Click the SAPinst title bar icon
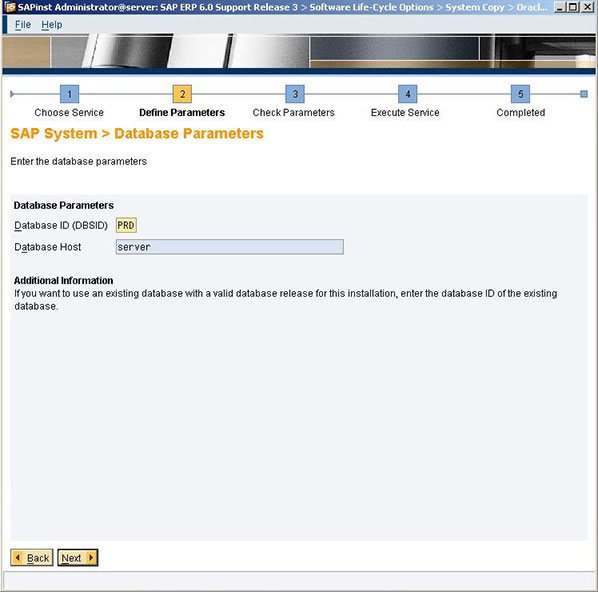The image size is (598, 592). (10, 7)
